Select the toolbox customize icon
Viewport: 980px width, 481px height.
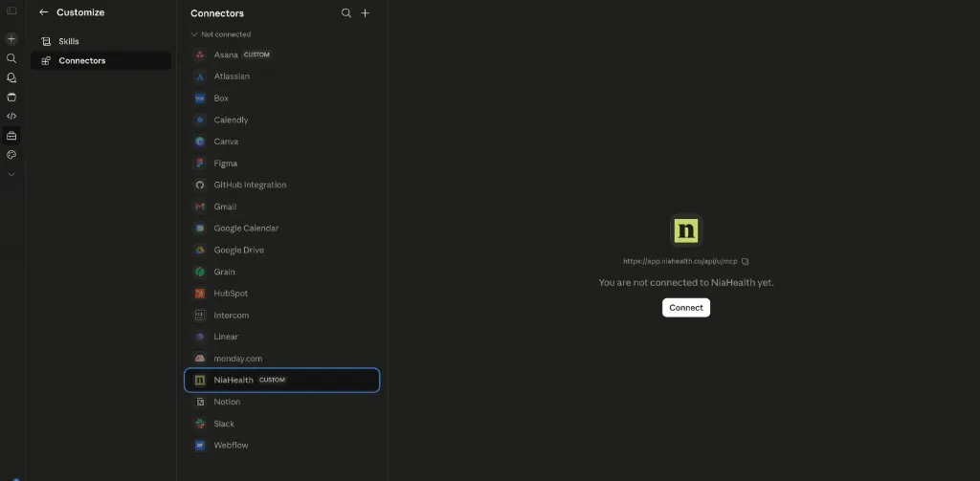(x=11, y=136)
